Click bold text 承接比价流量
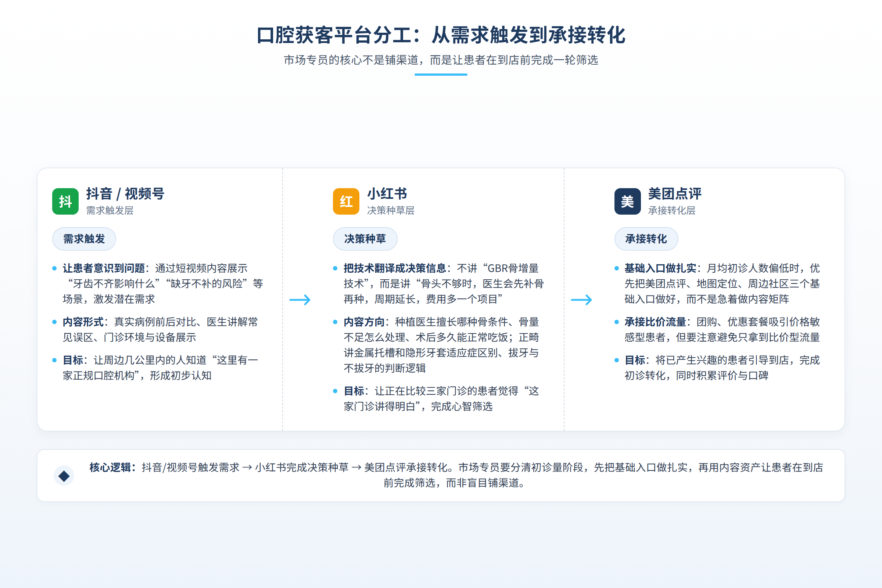Image resolution: width=882 pixels, height=588 pixels. [655, 322]
